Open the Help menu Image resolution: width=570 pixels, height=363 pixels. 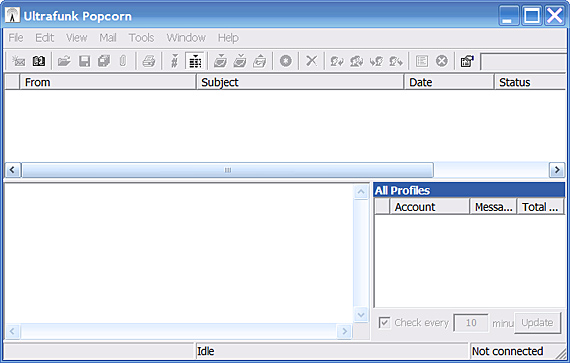click(x=228, y=38)
